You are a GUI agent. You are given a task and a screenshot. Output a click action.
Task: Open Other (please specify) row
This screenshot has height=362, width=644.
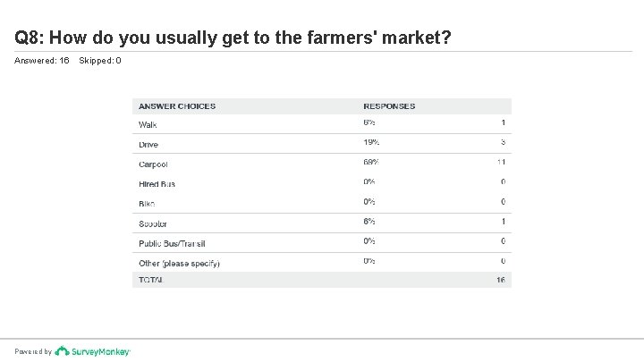point(179,263)
